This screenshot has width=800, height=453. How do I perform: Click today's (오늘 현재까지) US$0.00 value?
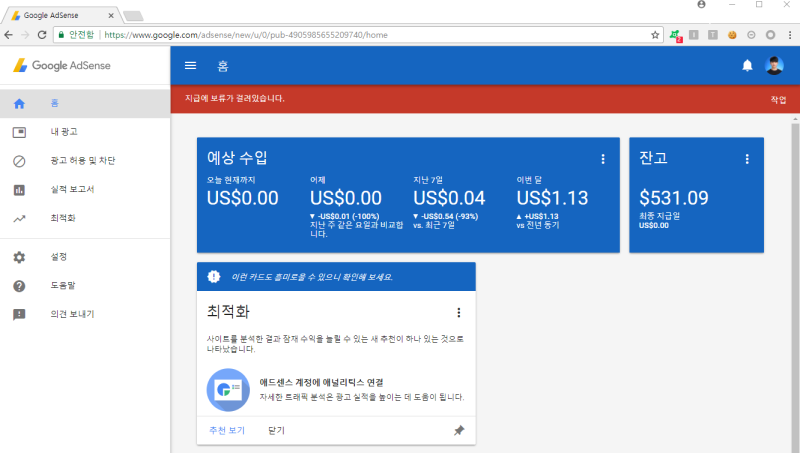(242, 198)
